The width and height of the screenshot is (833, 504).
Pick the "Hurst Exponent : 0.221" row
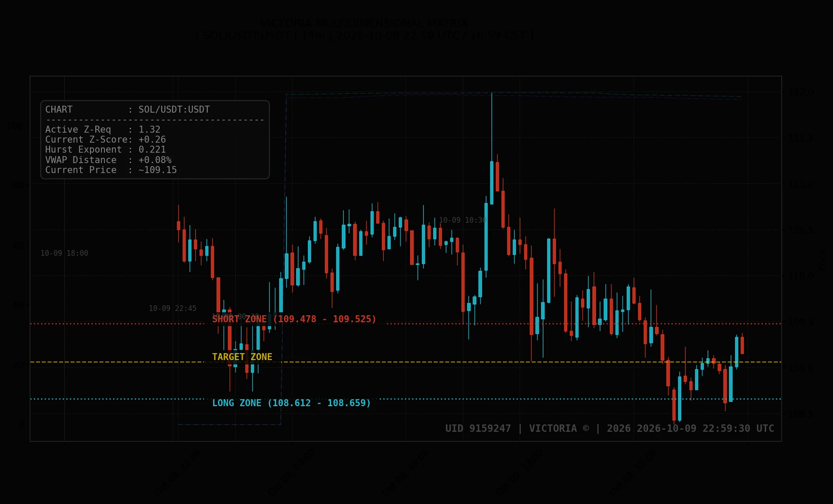(x=105, y=150)
